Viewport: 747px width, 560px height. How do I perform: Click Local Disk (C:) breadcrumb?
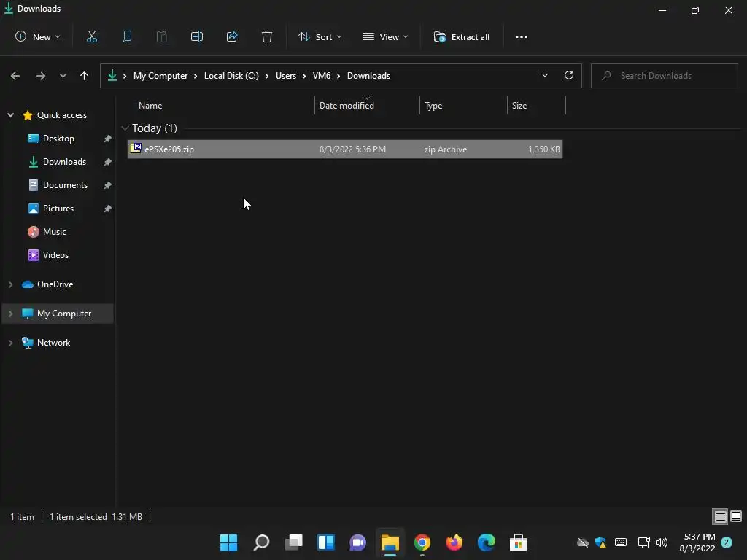click(231, 76)
